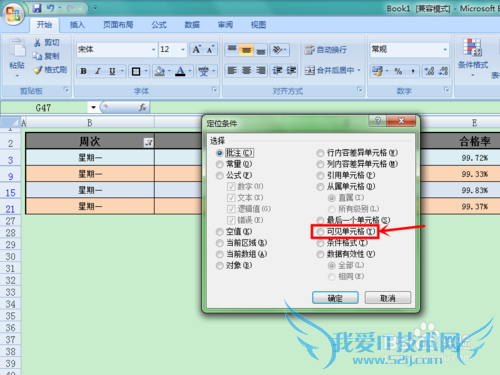The width and height of the screenshot is (500, 375).
Task: Apply cell borders icon
Action: pyautogui.click(x=136, y=71)
